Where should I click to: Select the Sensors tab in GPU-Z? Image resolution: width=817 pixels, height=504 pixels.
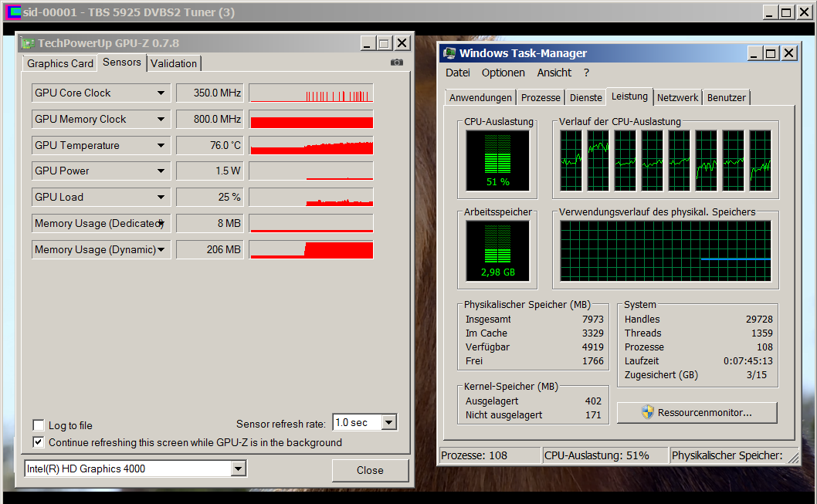coord(122,62)
